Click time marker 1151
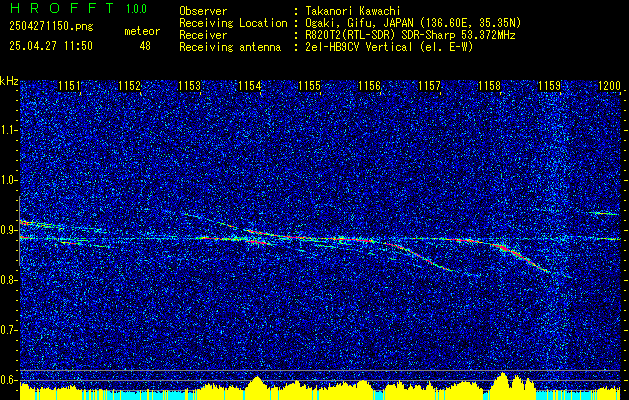Image resolution: width=629 pixels, height=400 pixels. tap(69, 86)
